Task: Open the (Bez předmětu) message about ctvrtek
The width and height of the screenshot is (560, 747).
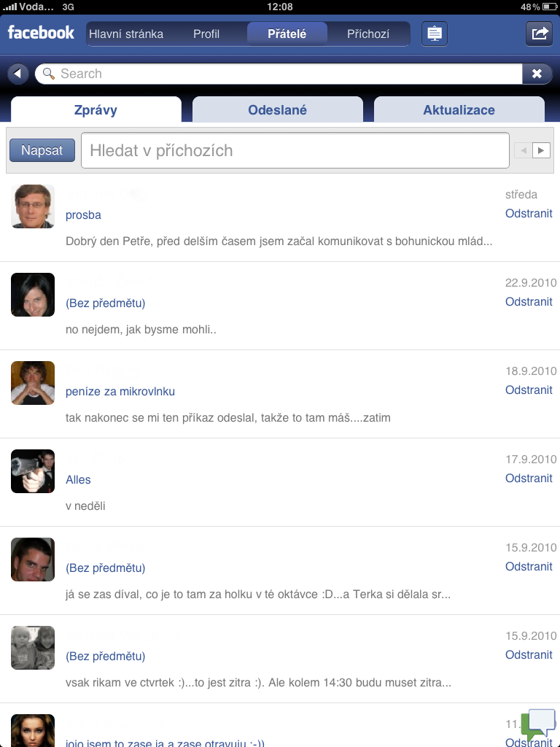Action: point(105,656)
